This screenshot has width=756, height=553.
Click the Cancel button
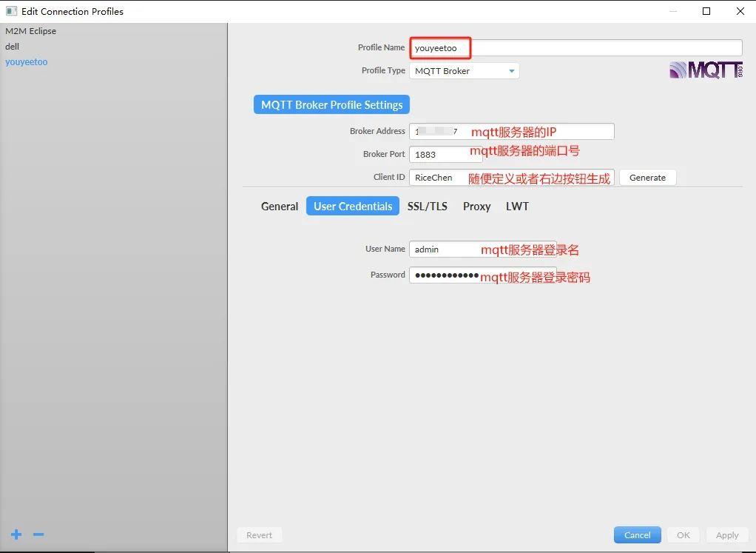tap(638, 534)
